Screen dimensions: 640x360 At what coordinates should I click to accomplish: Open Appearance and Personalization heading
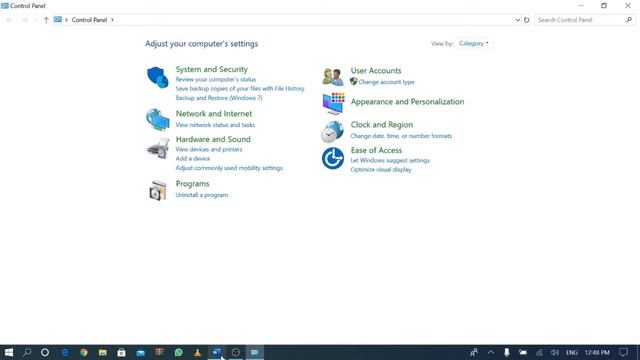pos(407,102)
